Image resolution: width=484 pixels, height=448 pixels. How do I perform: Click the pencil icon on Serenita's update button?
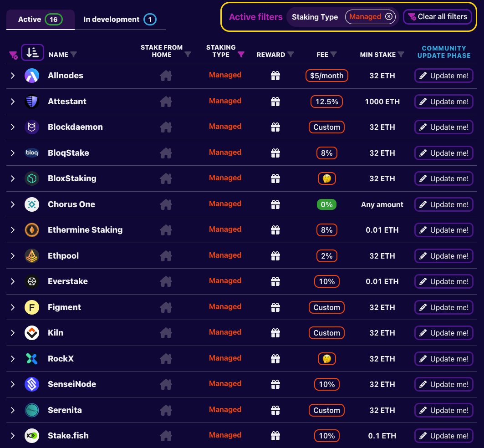pos(423,410)
